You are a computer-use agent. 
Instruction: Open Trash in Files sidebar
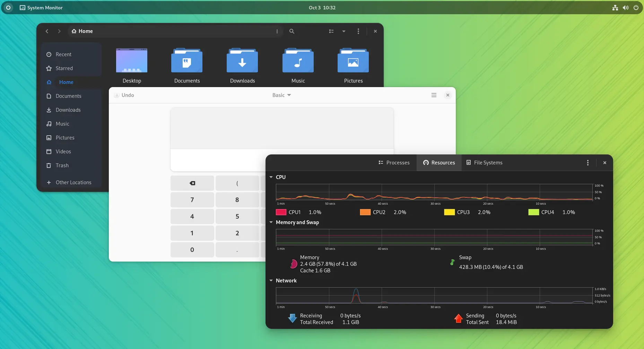[x=71, y=165]
